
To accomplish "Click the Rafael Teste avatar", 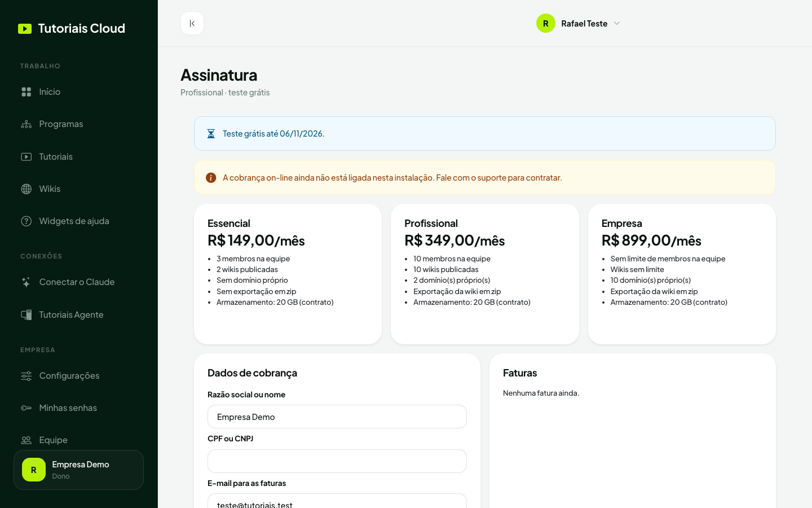I will (546, 23).
